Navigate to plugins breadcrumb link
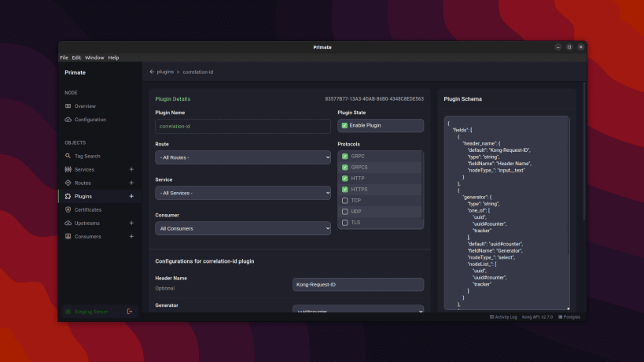The height and width of the screenshot is (362, 644). coord(165,72)
